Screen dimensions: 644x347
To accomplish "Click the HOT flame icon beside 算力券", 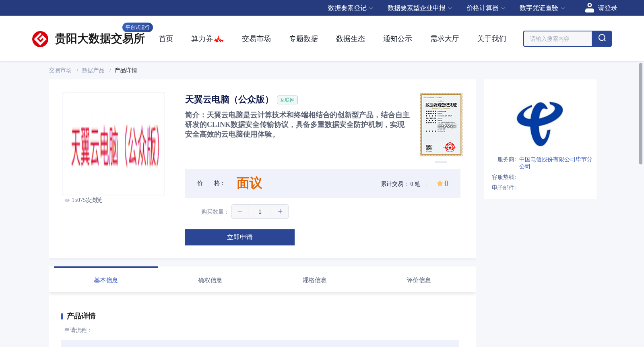I will coord(219,39).
